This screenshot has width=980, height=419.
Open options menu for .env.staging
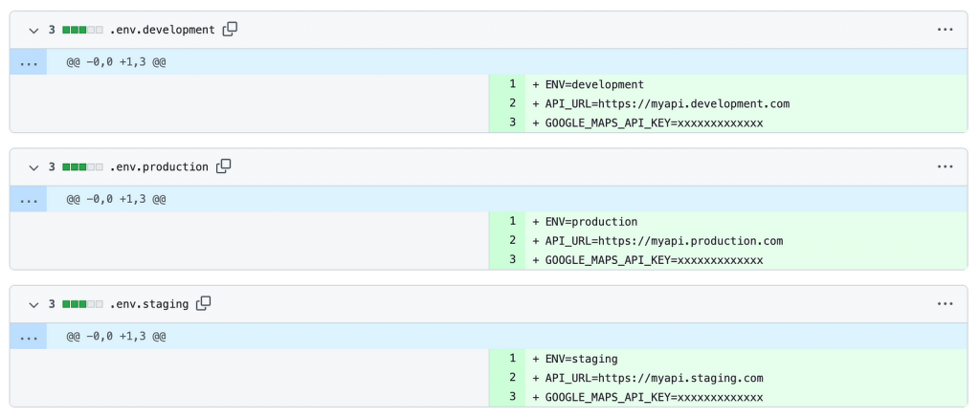click(945, 304)
